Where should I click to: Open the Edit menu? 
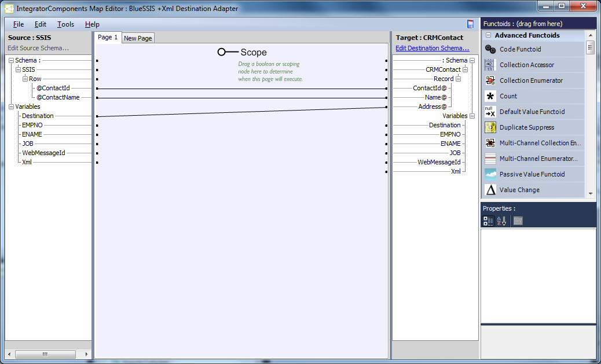point(41,24)
